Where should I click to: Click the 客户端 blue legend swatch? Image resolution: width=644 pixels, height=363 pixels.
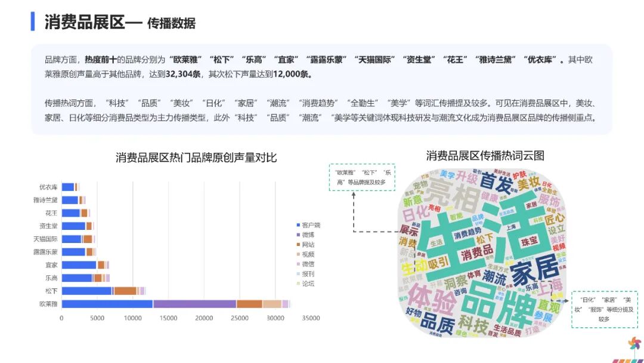point(299,225)
